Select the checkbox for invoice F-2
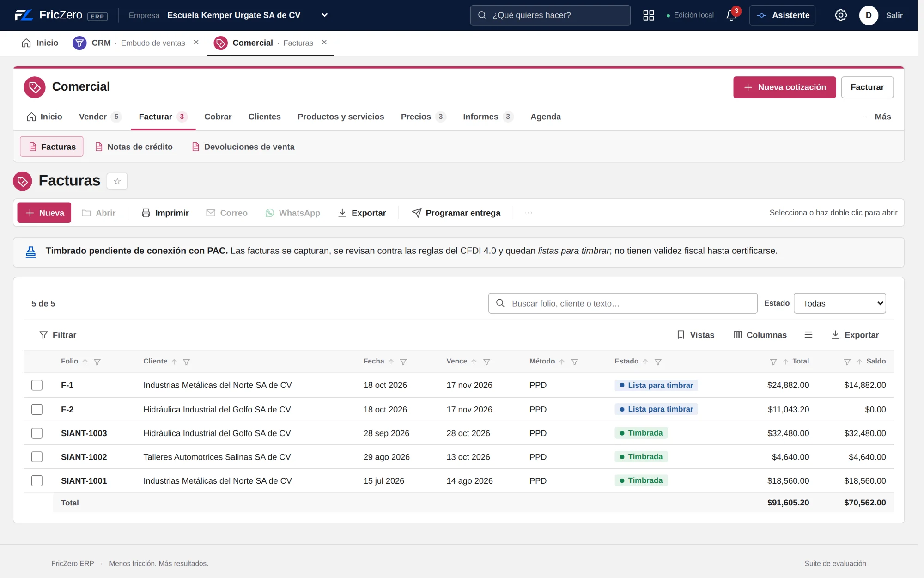 click(37, 409)
